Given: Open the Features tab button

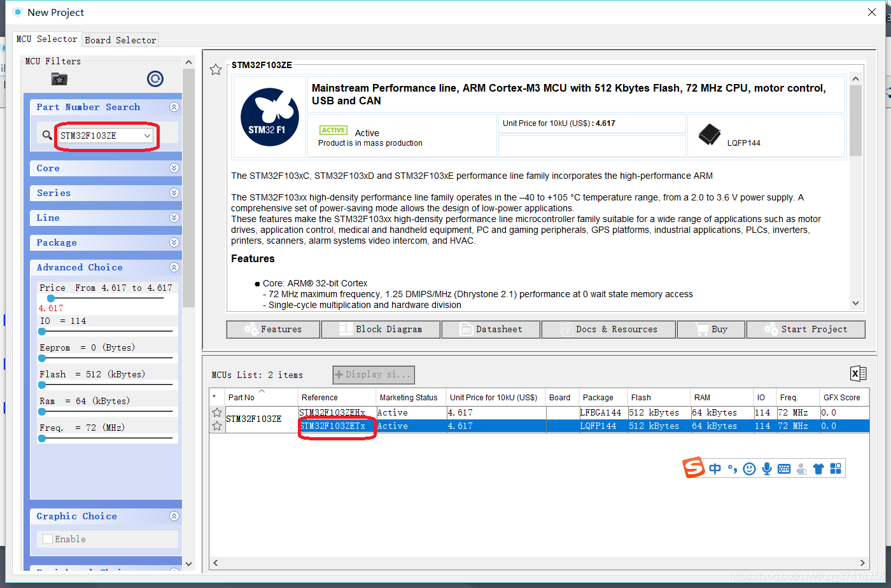Looking at the screenshot, I should 273,329.
